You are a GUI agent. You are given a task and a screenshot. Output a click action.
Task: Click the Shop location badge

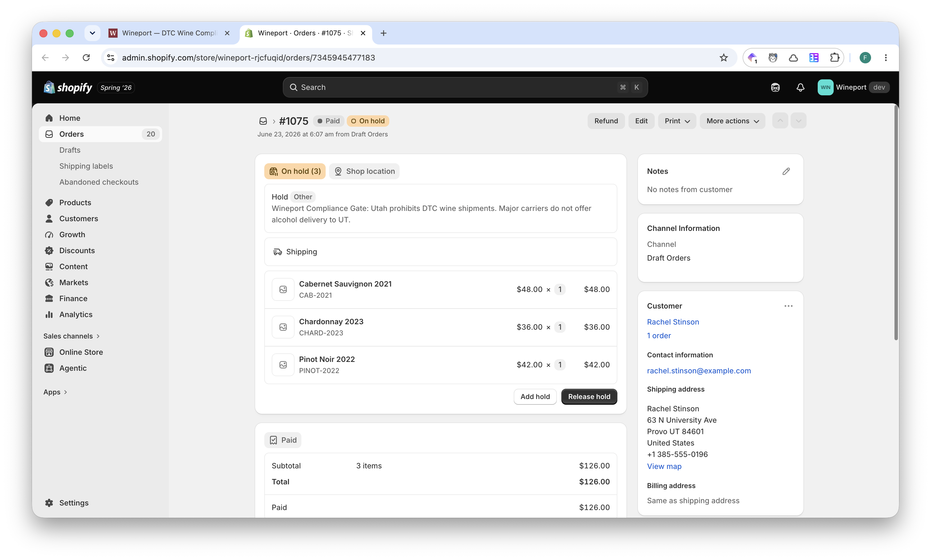tap(364, 171)
